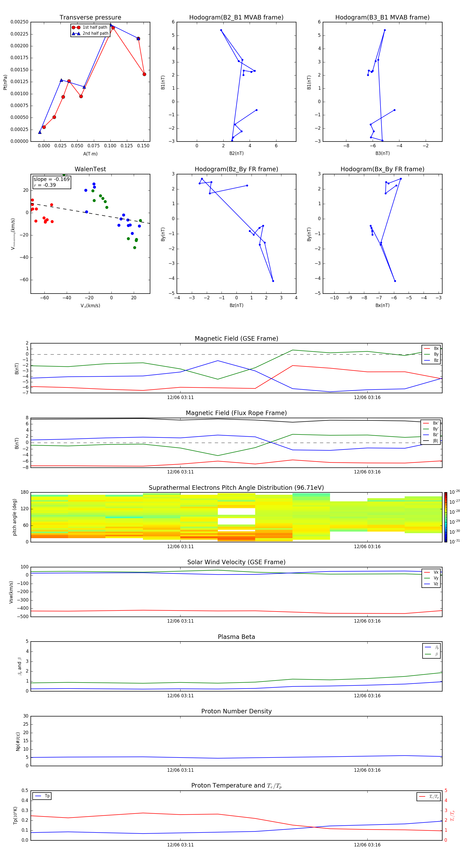The width and height of the screenshot is (473, 868).
Task: Click the 'WalenTest' plot title
Action: [x=90, y=169]
